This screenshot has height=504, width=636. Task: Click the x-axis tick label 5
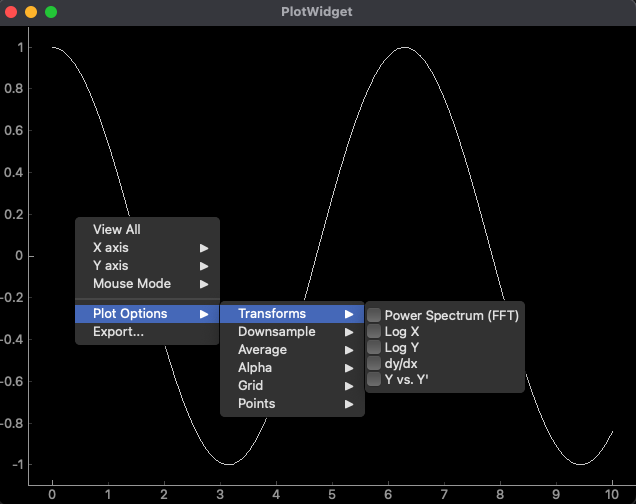coord(332,495)
